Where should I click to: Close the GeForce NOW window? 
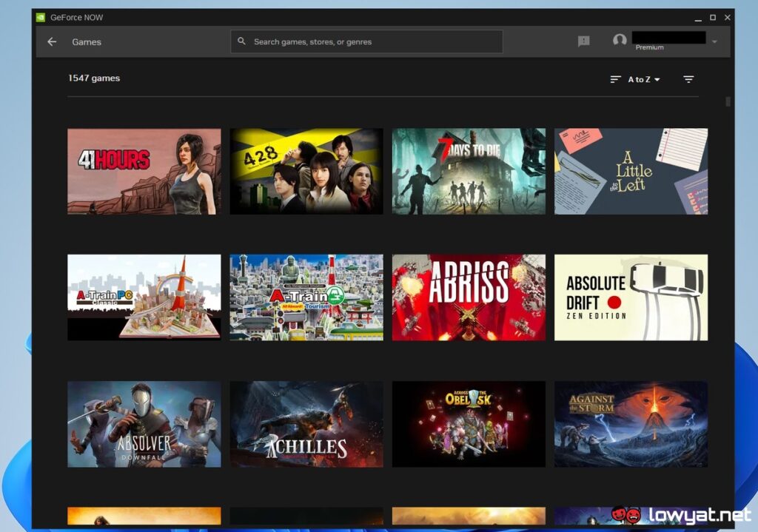(727, 18)
